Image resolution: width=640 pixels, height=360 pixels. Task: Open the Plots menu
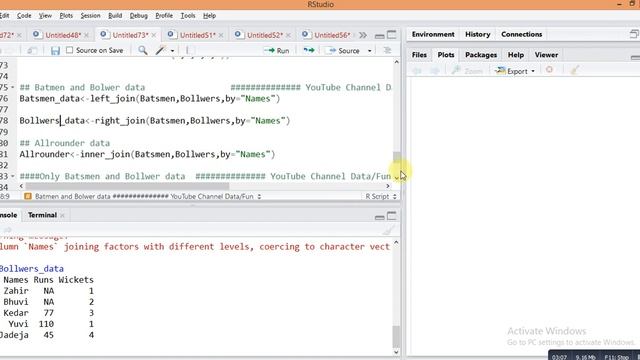[66, 16]
